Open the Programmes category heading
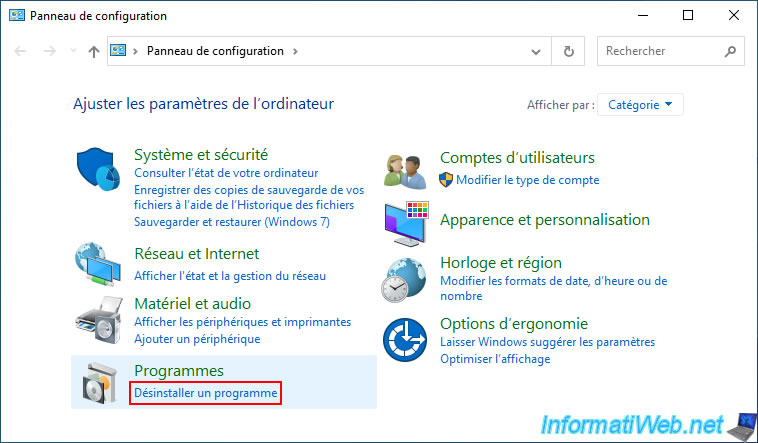758x443 pixels. 179,371
